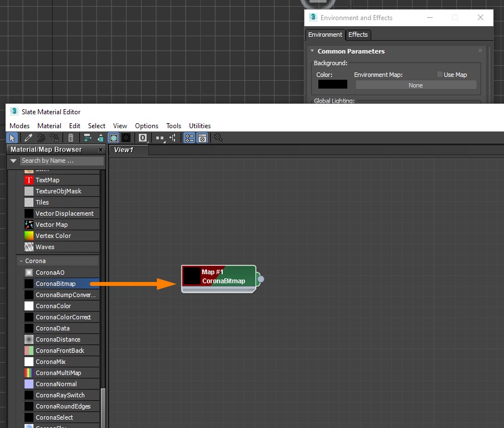Image resolution: width=504 pixels, height=428 pixels.
Task: Select CoronaBumpConverter entry
Action: (x=61, y=295)
